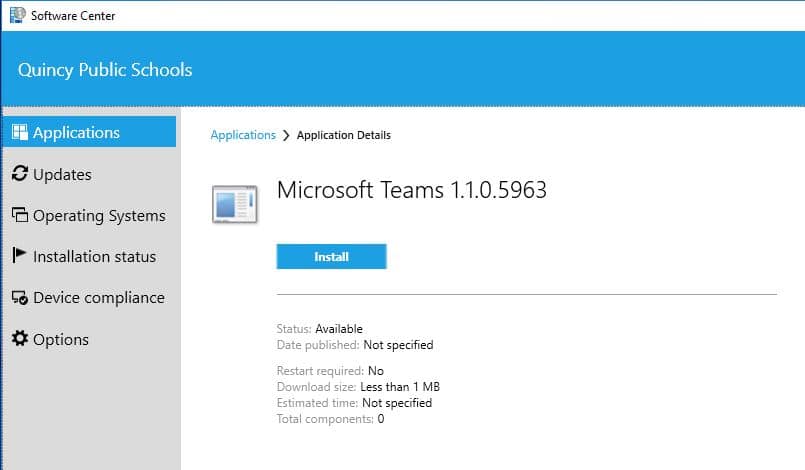805x470 pixels.
Task: Click the Quincy Public Schools banner title
Action: [105, 70]
